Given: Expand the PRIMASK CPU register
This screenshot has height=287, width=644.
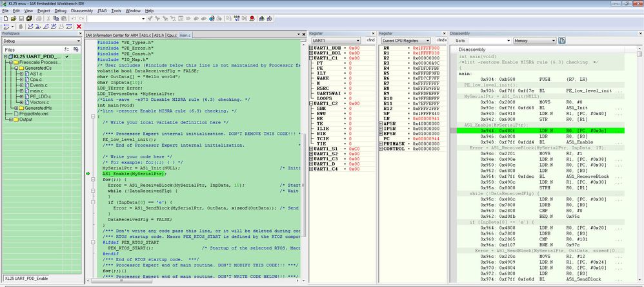Looking at the screenshot, I should tap(380, 143).
